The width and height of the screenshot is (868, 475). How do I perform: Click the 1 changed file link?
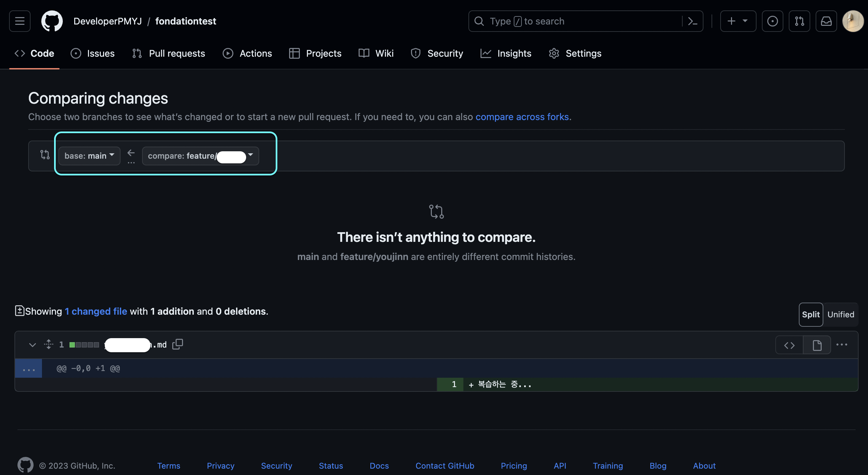(x=96, y=311)
